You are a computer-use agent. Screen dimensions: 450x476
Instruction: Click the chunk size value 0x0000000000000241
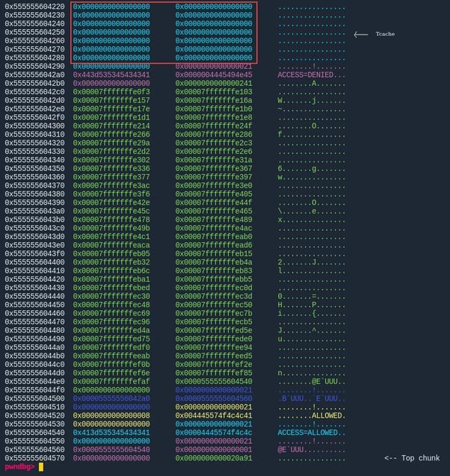(214, 84)
